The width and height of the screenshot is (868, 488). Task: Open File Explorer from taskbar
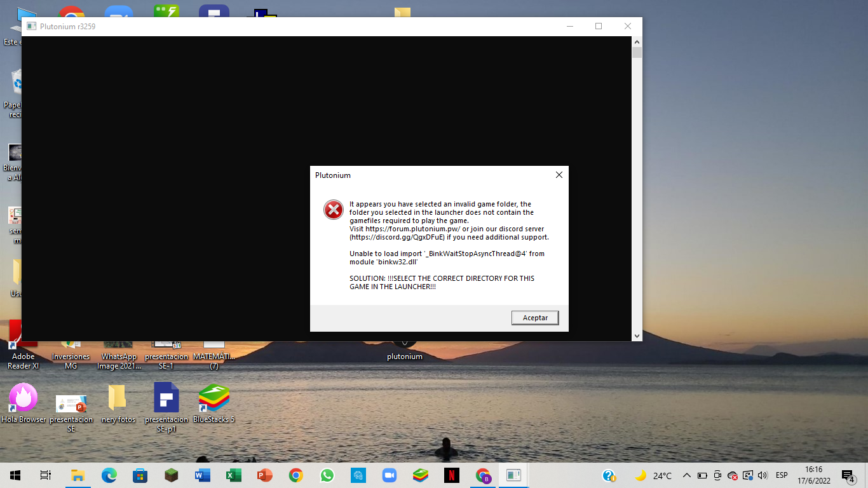[78, 475]
